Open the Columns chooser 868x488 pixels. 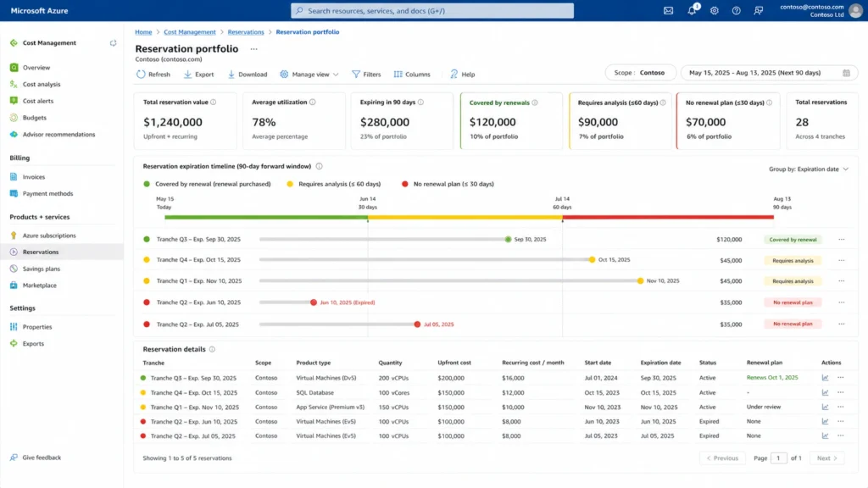tap(412, 75)
